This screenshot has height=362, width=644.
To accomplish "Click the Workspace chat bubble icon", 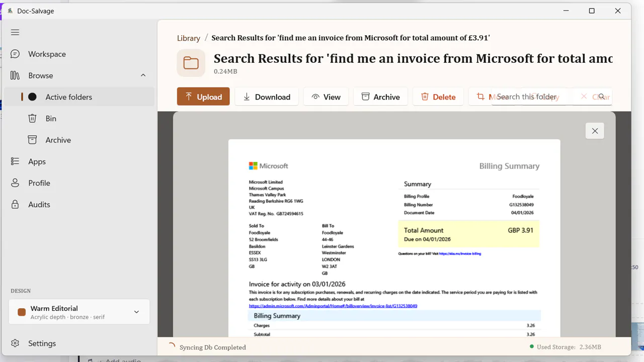I will pos(15,54).
